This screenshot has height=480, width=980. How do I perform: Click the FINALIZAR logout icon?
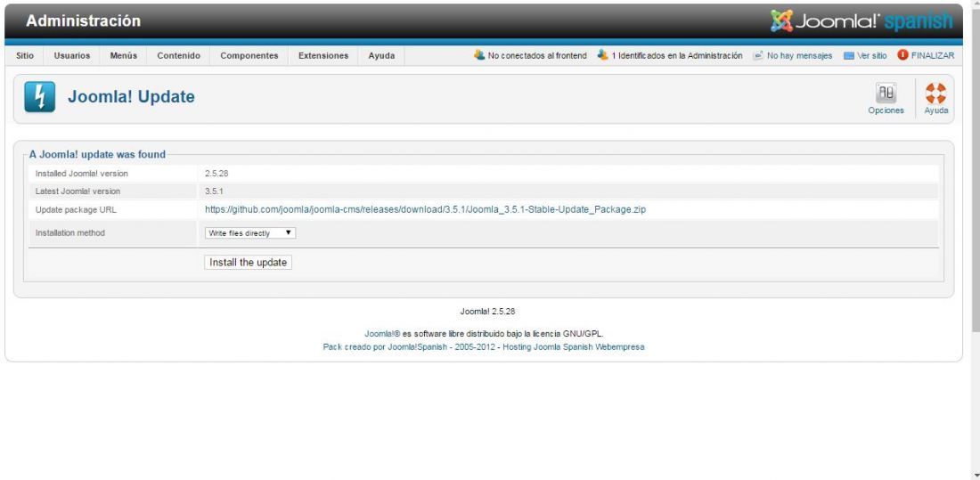[902, 55]
